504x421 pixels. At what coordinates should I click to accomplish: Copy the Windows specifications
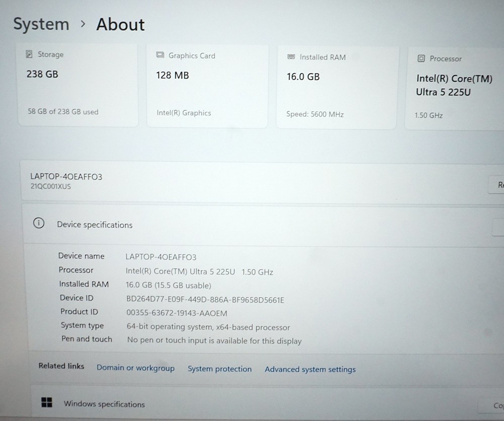491,405
